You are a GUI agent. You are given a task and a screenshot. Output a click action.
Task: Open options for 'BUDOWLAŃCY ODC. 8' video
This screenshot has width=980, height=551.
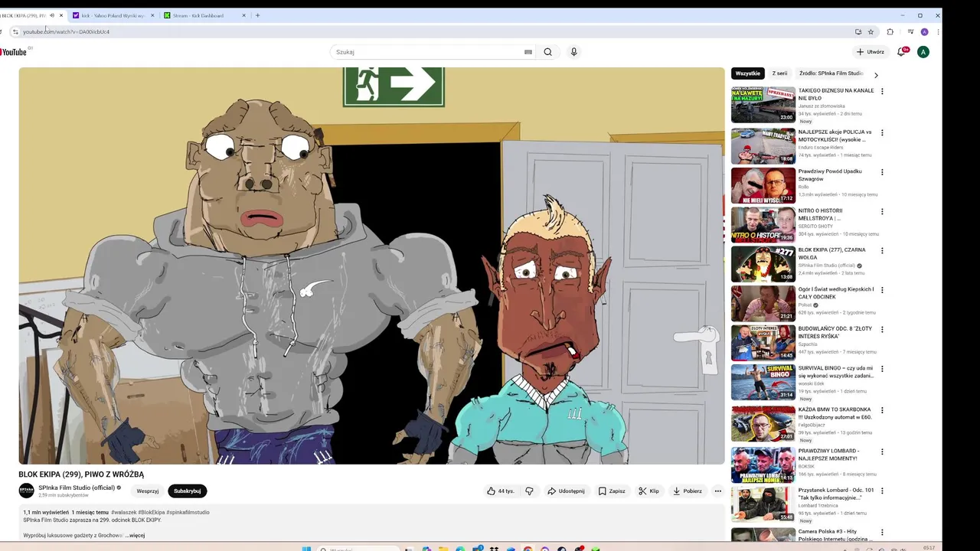(882, 329)
